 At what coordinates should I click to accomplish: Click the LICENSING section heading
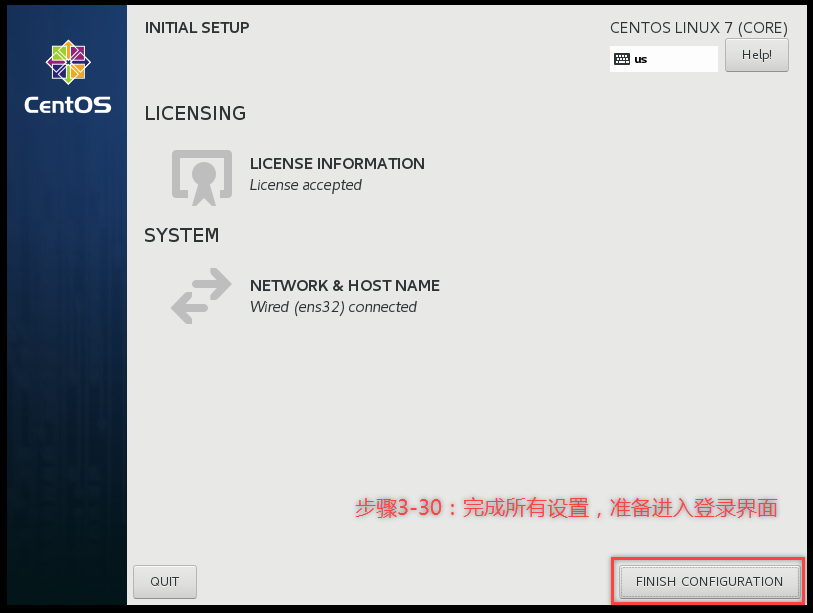[195, 114]
